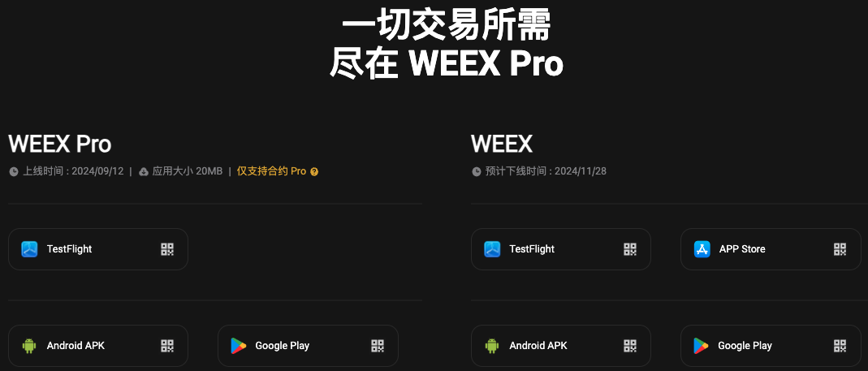This screenshot has width=868, height=371.
Task: Show QR code for WEEX Pro TestFlight
Action: tap(167, 249)
